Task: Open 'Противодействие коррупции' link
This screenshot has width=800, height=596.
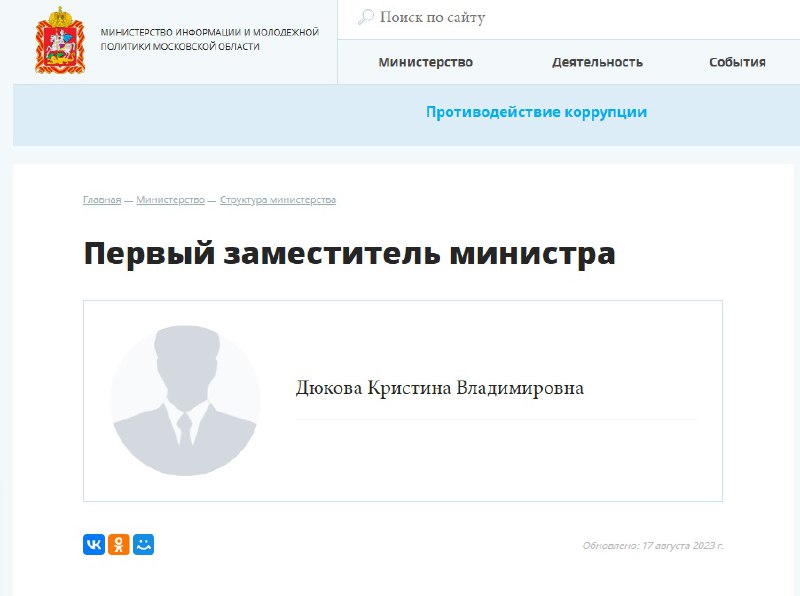Action: point(537,112)
